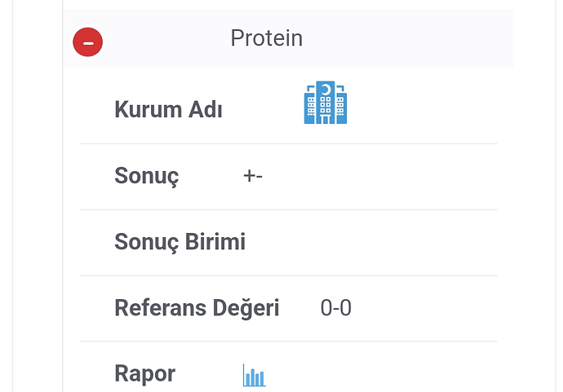Click the Referans Değeri row empty area
Image resolution: width=563 pixels, height=392 pixels.
[425, 308]
